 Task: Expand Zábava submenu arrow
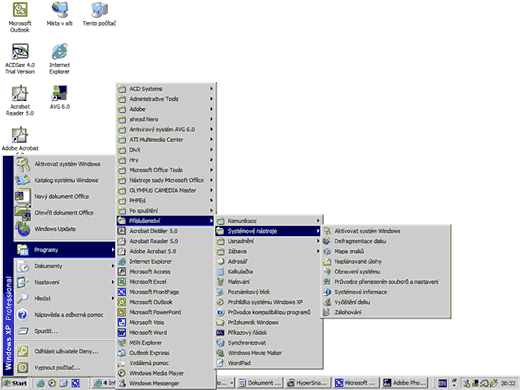[x=318, y=251]
